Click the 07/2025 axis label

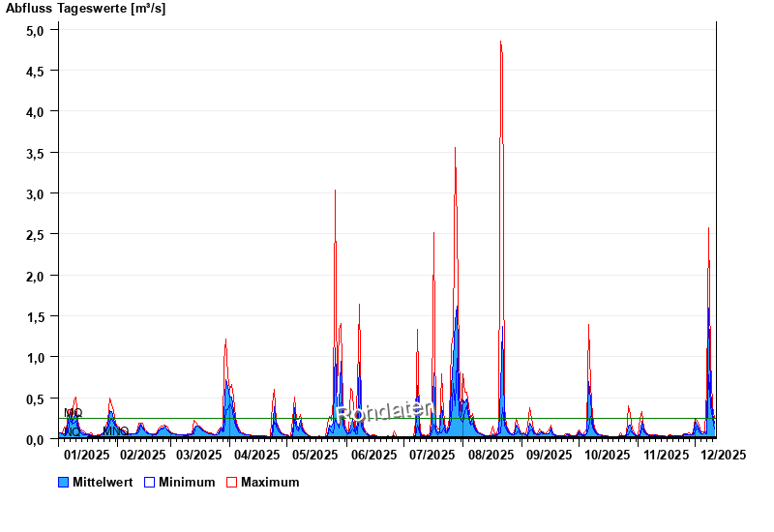[432, 455]
